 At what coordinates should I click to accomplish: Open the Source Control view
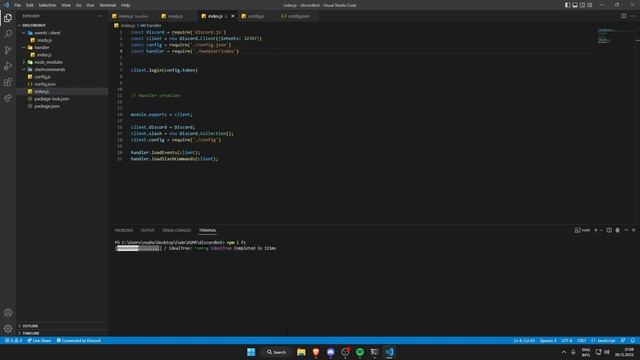coord(8,50)
